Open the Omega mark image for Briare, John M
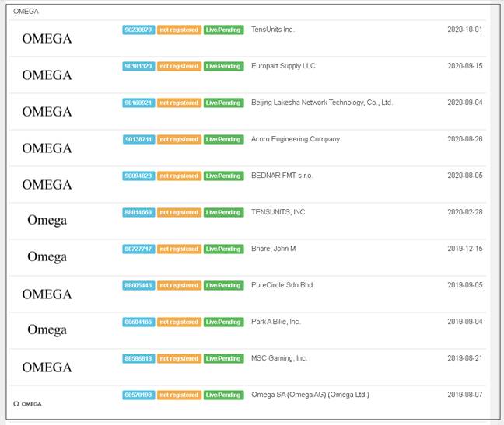Image resolution: width=504 pixels, height=425 pixels. click(47, 257)
